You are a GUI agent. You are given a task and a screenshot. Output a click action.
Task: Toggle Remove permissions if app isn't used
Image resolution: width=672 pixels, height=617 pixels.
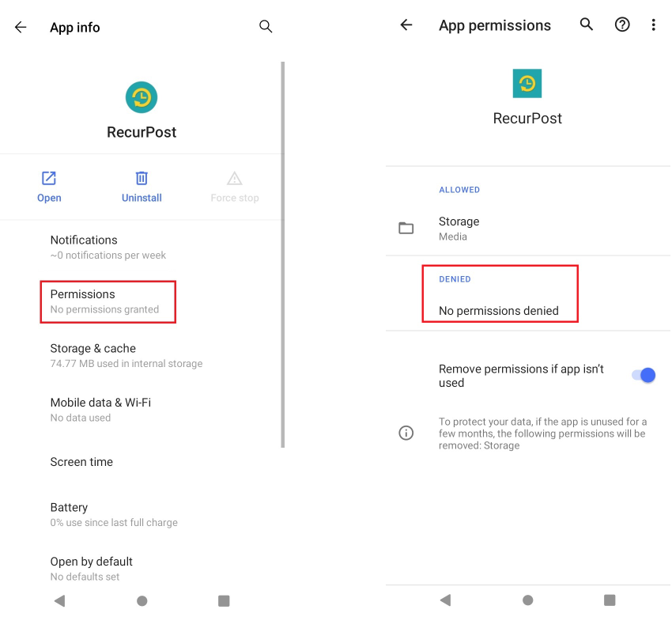pyautogui.click(x=644, y=375)
